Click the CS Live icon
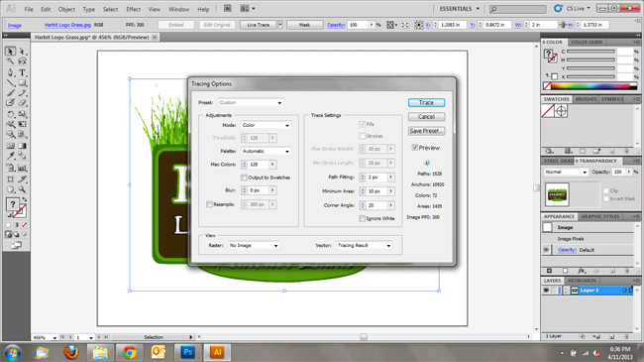The width and height of the screenshot is (644, 362). 558,8
